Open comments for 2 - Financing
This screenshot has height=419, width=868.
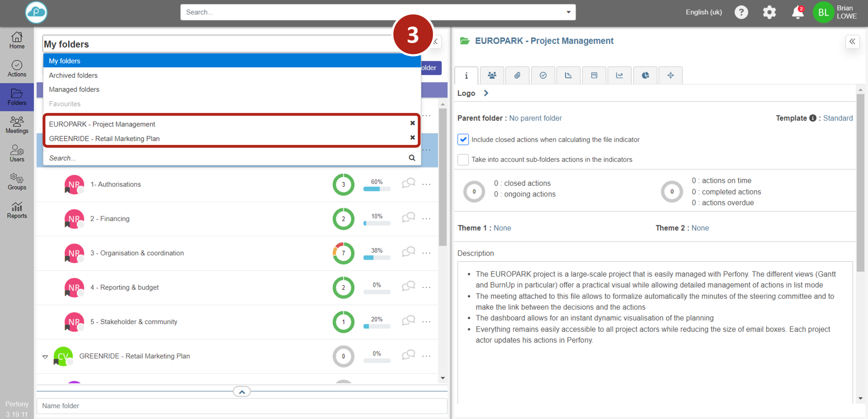[x=408, y=217]
